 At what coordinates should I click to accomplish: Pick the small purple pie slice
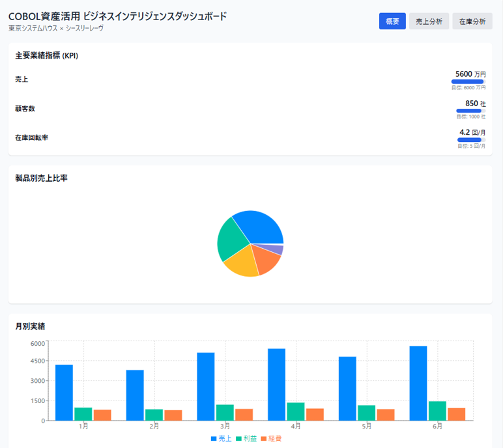pos(277,249)
